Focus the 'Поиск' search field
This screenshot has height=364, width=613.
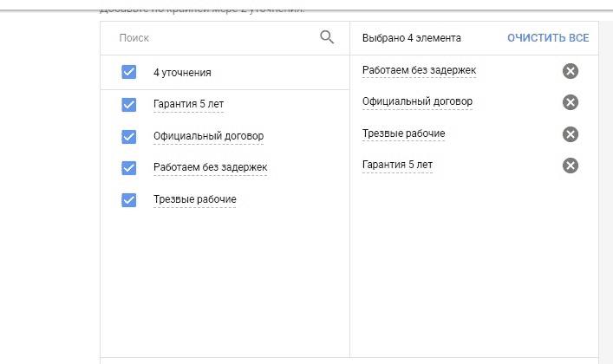click(x=217, y=38)
